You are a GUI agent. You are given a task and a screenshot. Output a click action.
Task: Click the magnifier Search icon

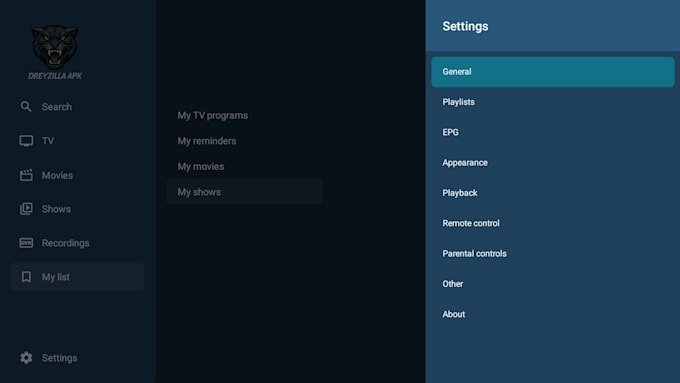26,106
